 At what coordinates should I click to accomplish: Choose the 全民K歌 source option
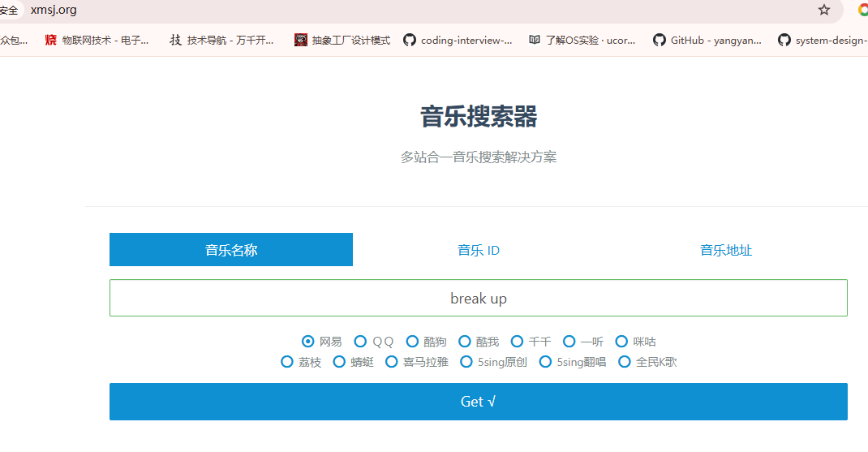click(x=625, y=362)
